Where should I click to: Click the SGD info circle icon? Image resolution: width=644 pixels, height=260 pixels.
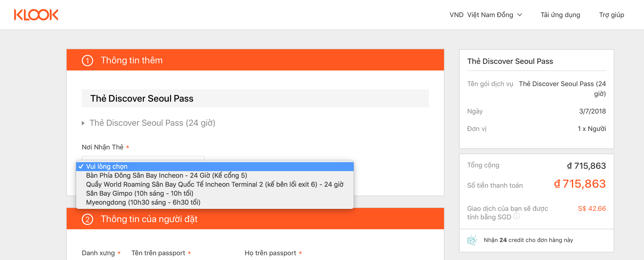click(x=516, y=216)
